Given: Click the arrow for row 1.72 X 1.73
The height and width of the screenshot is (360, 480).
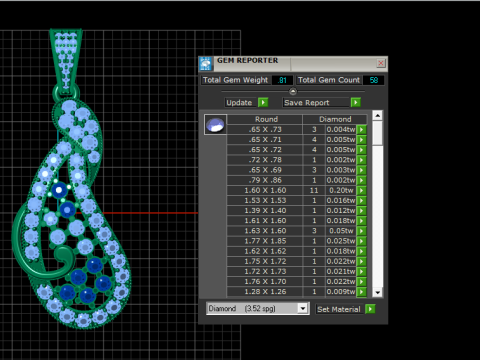Looking at the screenshot, I should click(361, 271).
